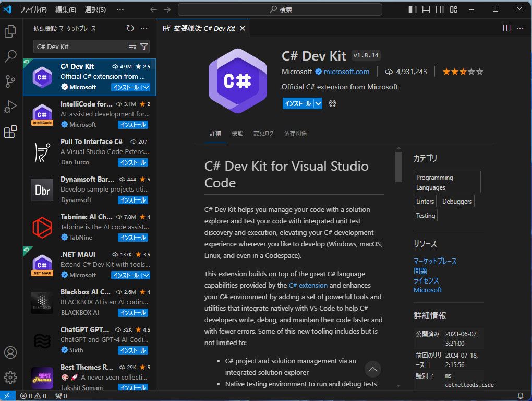The image size is (532, 401).
Task: Open the Explorer view in the activity bar
Action: [10, 31]
